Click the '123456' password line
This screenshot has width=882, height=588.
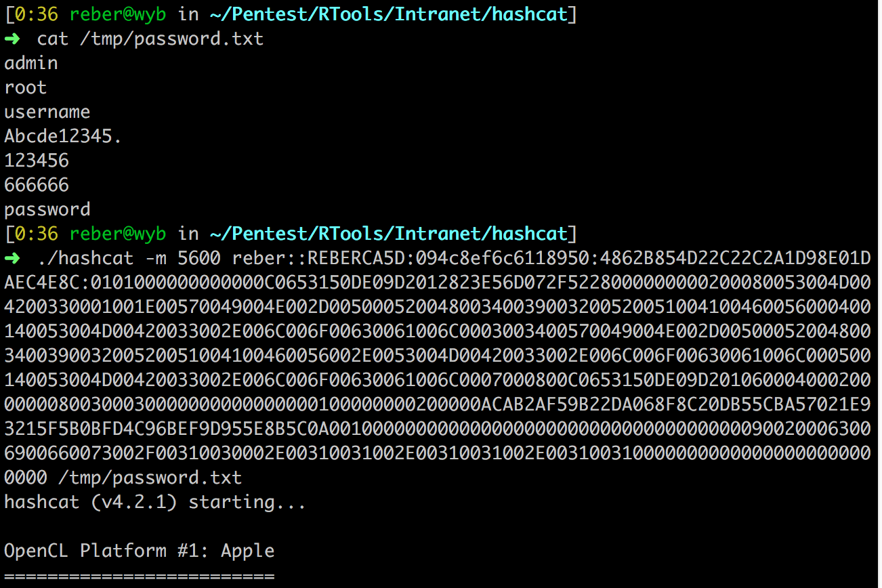click(x=37, y=161)
